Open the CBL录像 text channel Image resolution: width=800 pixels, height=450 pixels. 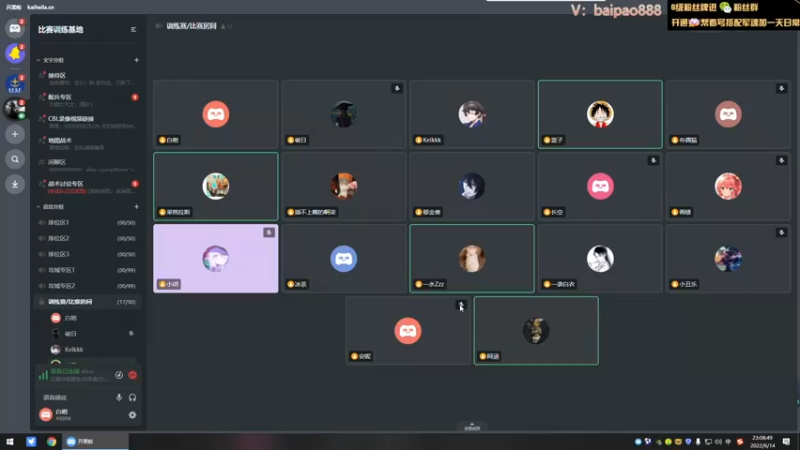pos(88,121)
